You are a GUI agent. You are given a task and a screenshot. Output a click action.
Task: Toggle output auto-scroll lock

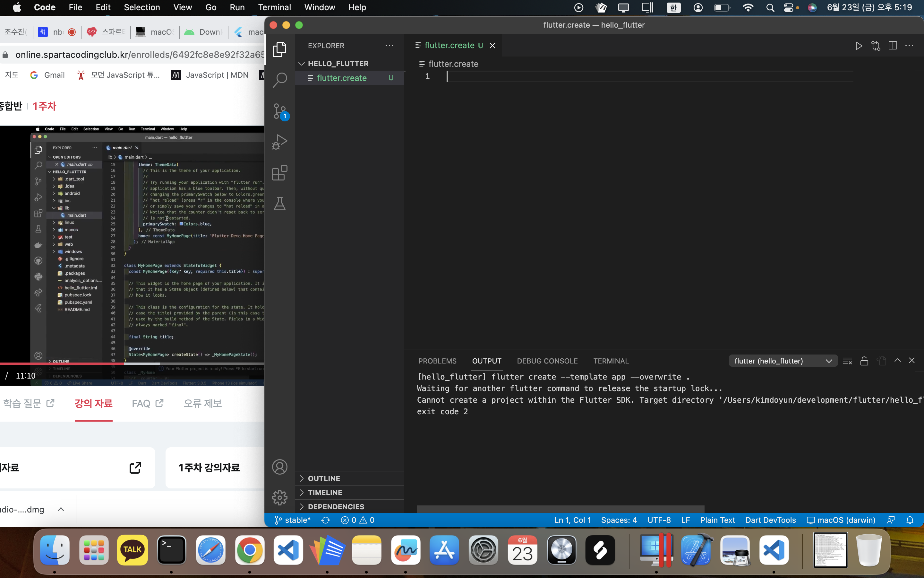coord(864,361)
